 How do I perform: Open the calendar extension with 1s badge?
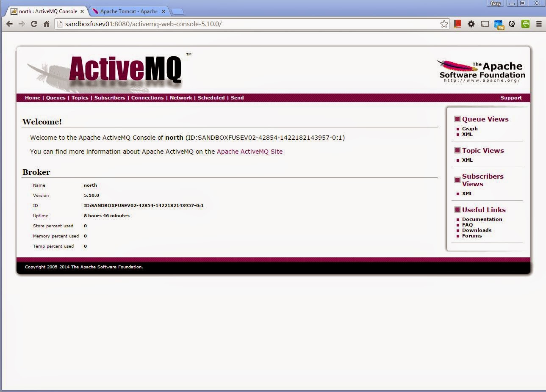(x=499, y=24)
